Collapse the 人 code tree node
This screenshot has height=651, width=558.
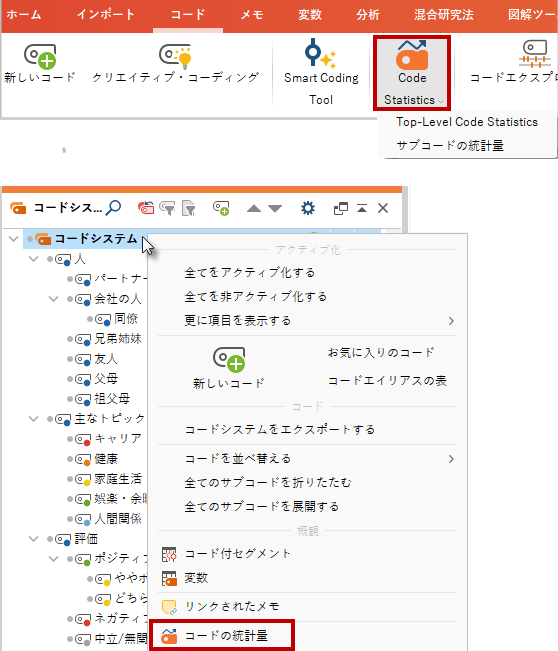34,259
